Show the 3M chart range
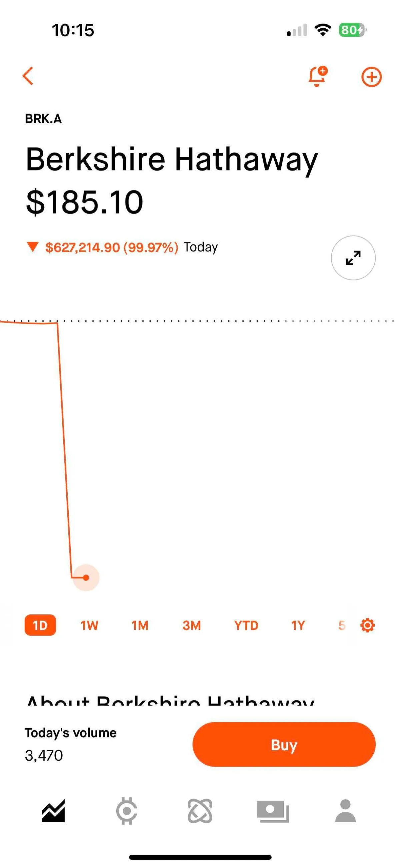Viewport: 400px width, 868px height. click(192, 625)
